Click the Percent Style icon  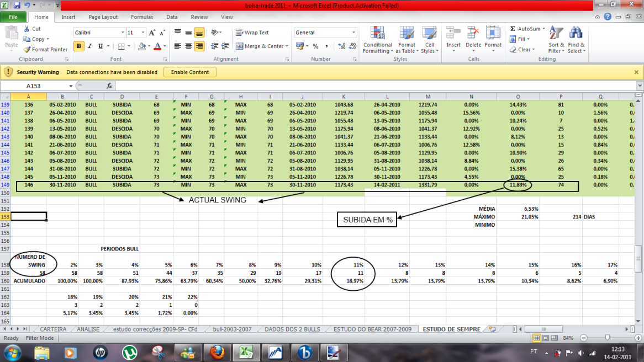coord(315,46)
